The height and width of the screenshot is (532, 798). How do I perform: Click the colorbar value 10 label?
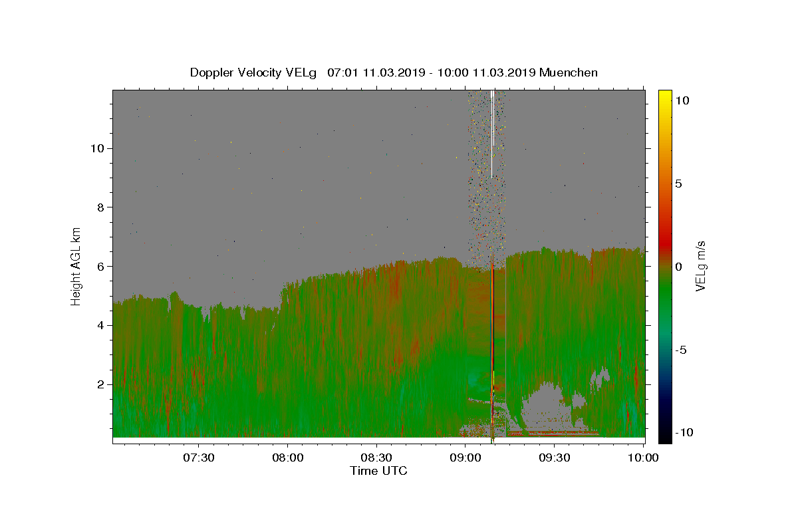682,100
